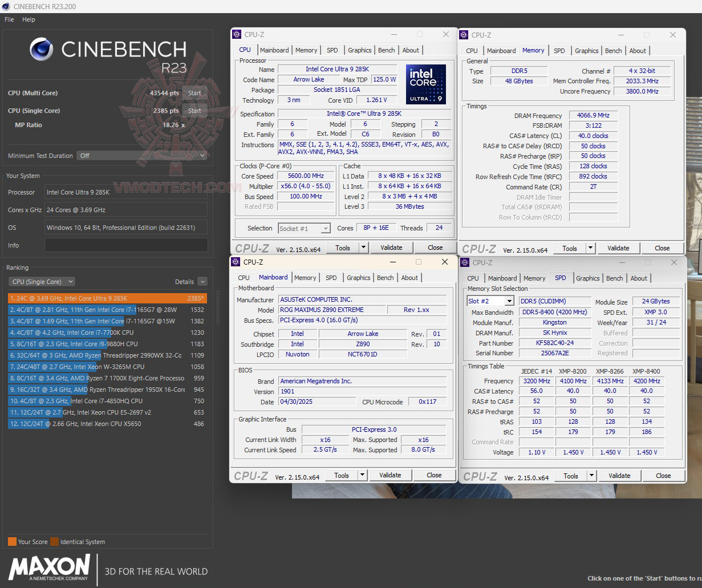This screenshot has width=702, height=588.
Task: Start the CPU Multi Core test
Action: tap(194, 93)
